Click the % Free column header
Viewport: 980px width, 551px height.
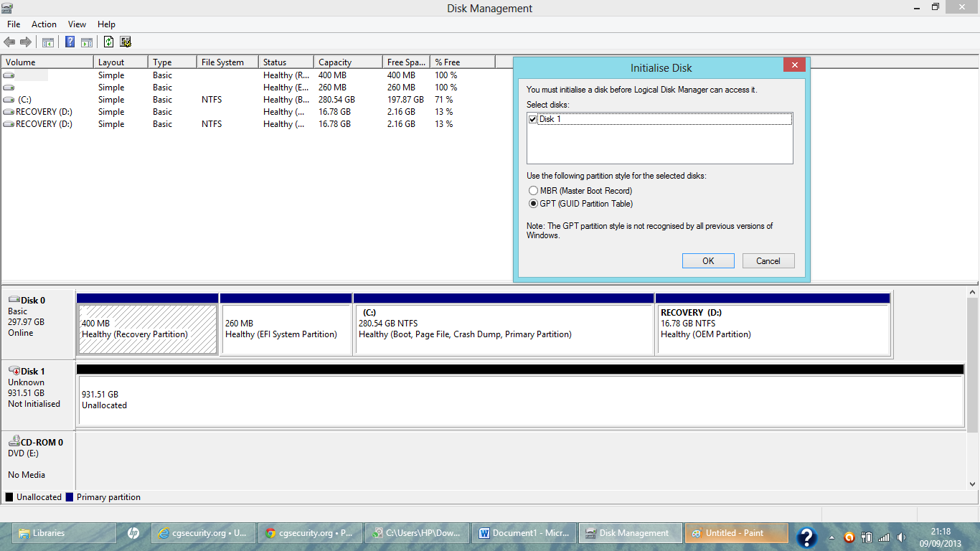(462, 62)
